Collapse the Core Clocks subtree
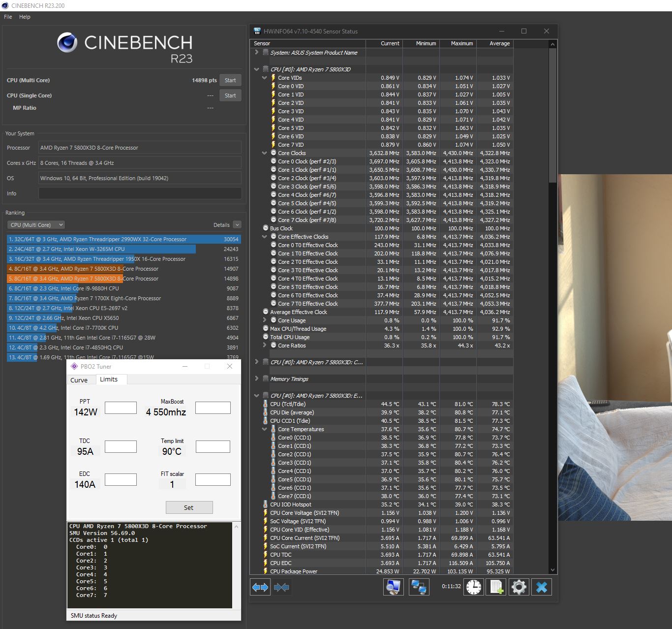 pos(264,153)
